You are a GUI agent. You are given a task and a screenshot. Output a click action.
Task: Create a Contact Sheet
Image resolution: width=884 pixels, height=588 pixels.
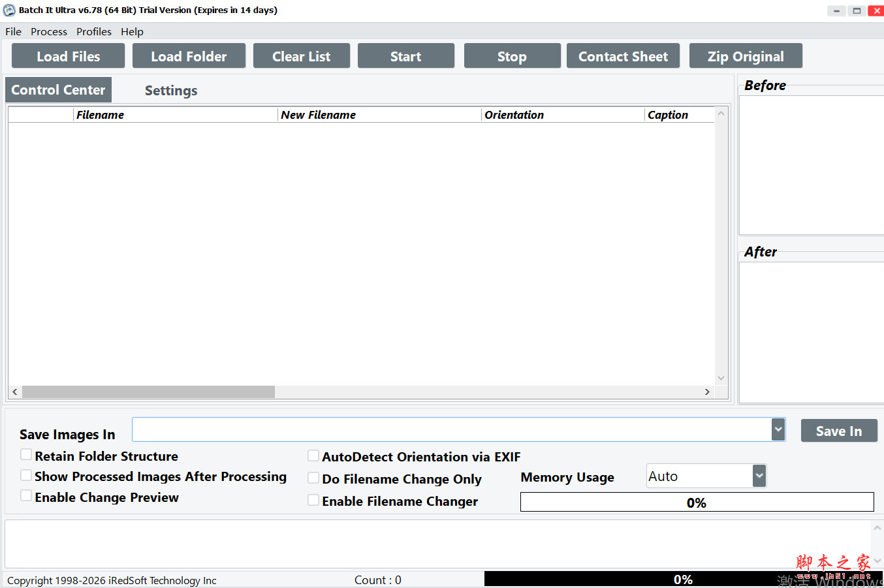coord(623,56)
